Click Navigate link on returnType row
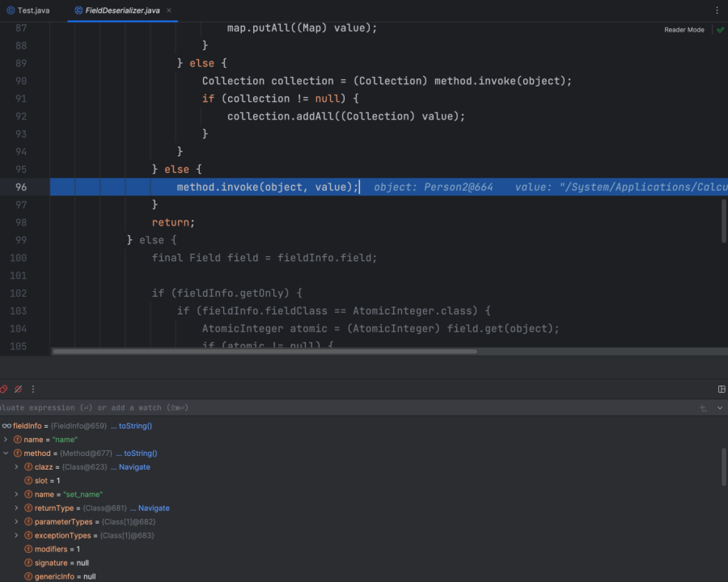This screenshot has height=582, width=728. point(154,508)
